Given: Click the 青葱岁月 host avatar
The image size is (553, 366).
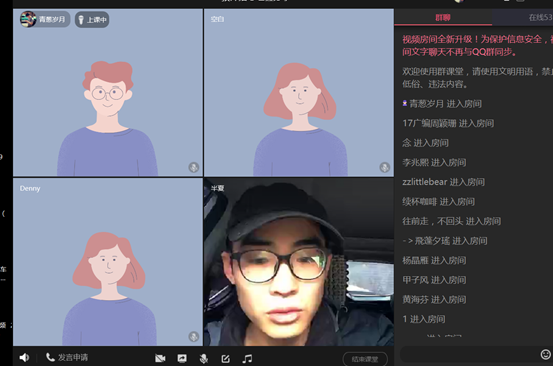Looking at the screenshot, I should pos(28,19).
